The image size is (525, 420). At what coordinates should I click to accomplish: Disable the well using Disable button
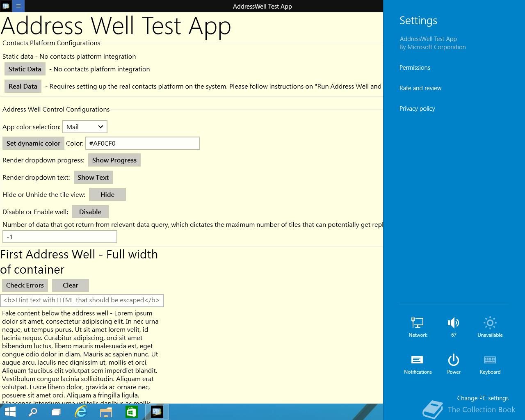[x=90, y=212]
